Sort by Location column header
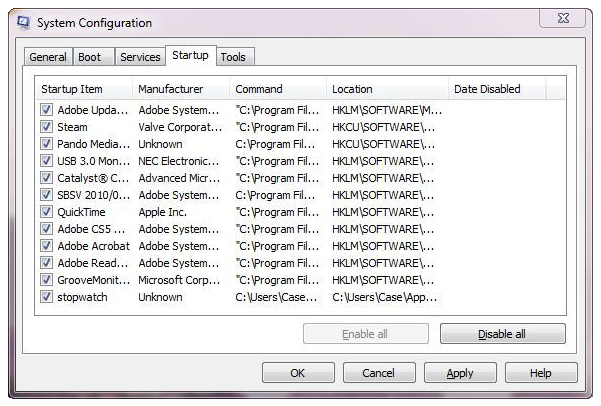601x406 pixels. click(x=387, y=89)
